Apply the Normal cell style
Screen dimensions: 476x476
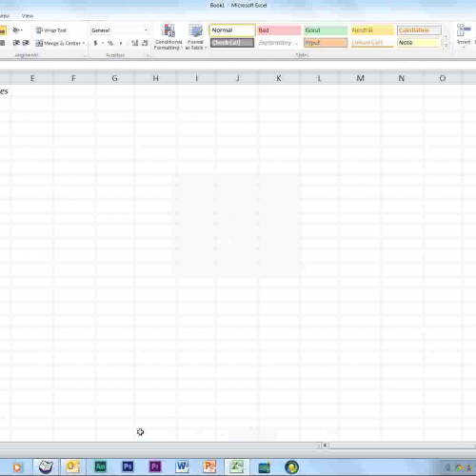pyautogui.click(x=232, y=30)
